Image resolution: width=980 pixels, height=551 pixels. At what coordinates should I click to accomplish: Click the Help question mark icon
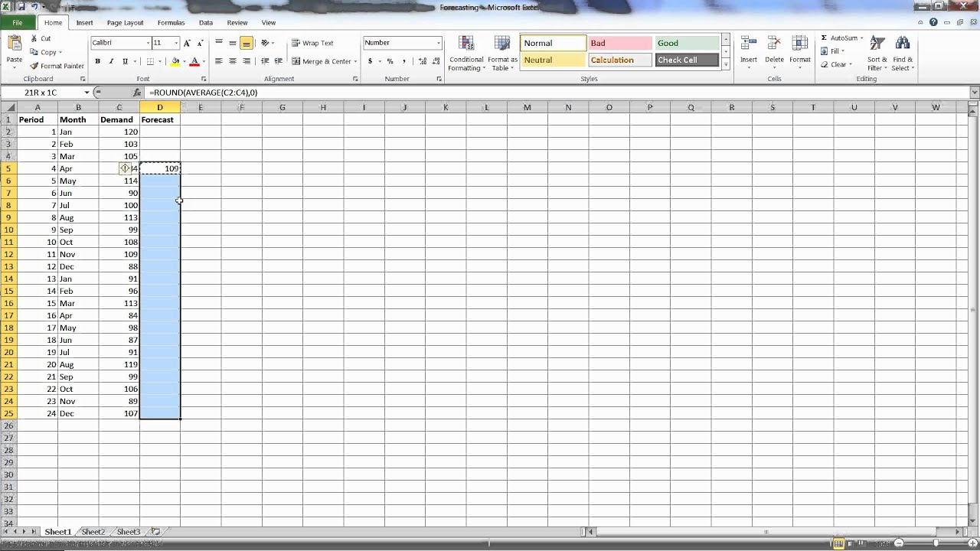click(x=934, y=23)
